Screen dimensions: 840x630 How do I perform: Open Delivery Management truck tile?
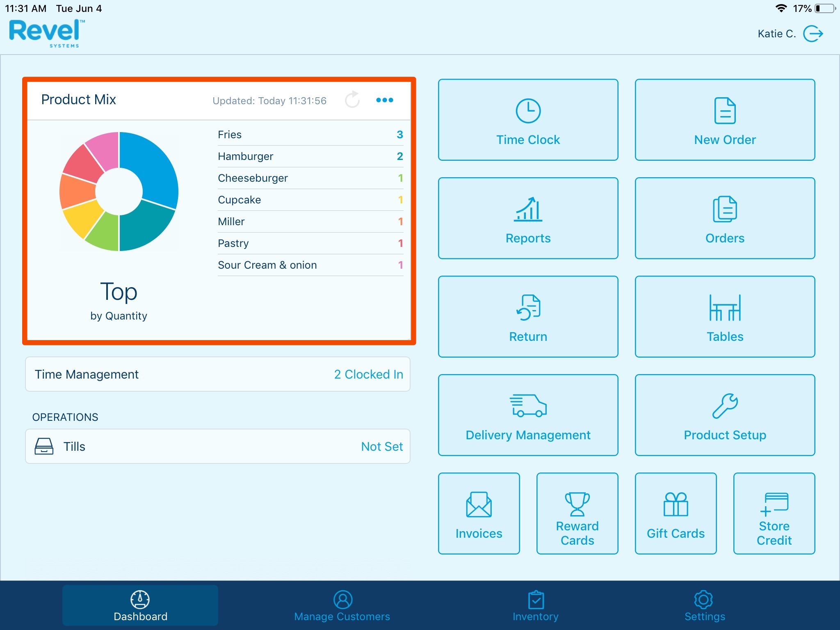[528, 415]
